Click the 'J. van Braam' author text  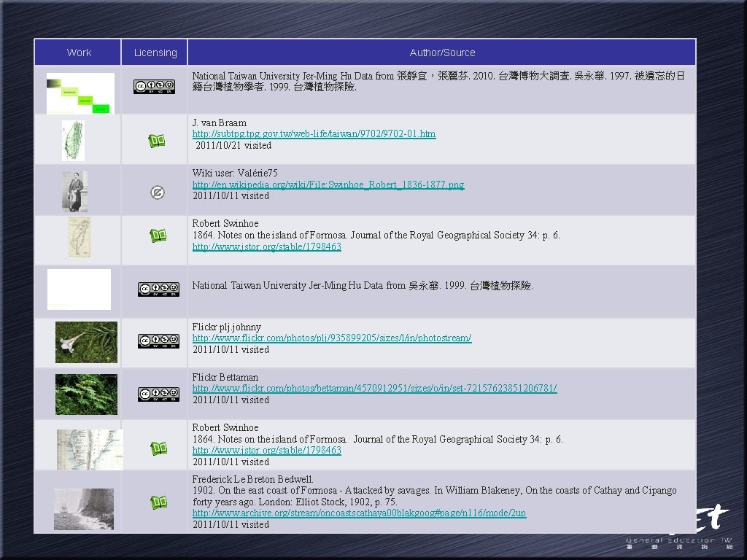pyautogui.click(x=219, y=122)
